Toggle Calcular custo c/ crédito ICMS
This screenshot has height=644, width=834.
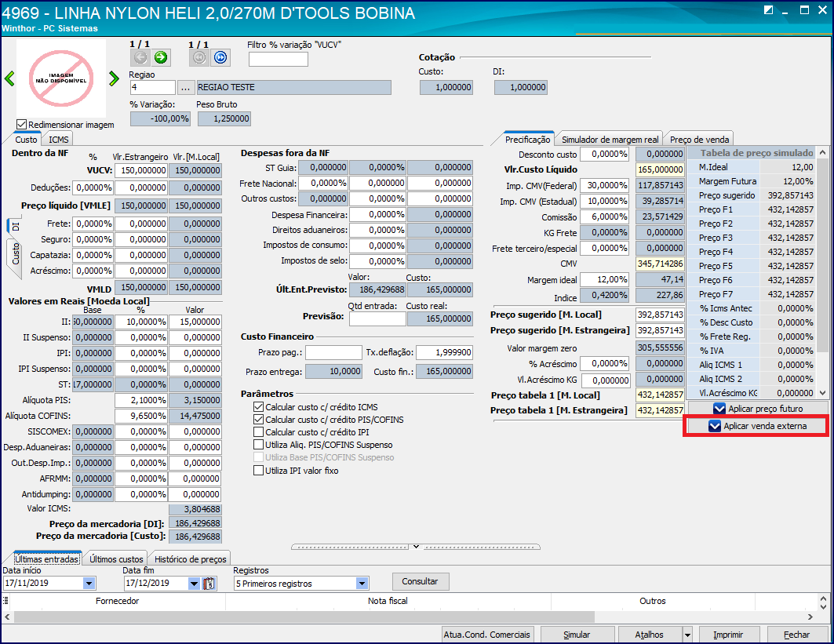[x=258, y=407]
